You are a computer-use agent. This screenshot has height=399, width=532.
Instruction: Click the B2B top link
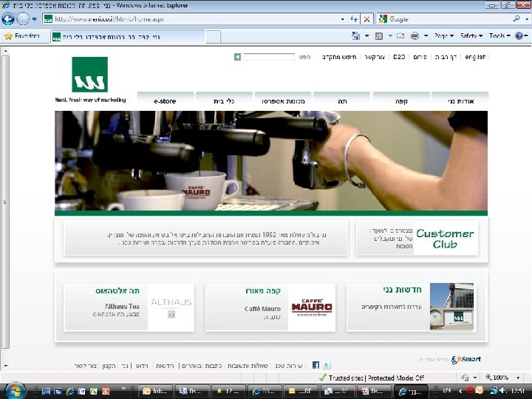click(399, 57)
